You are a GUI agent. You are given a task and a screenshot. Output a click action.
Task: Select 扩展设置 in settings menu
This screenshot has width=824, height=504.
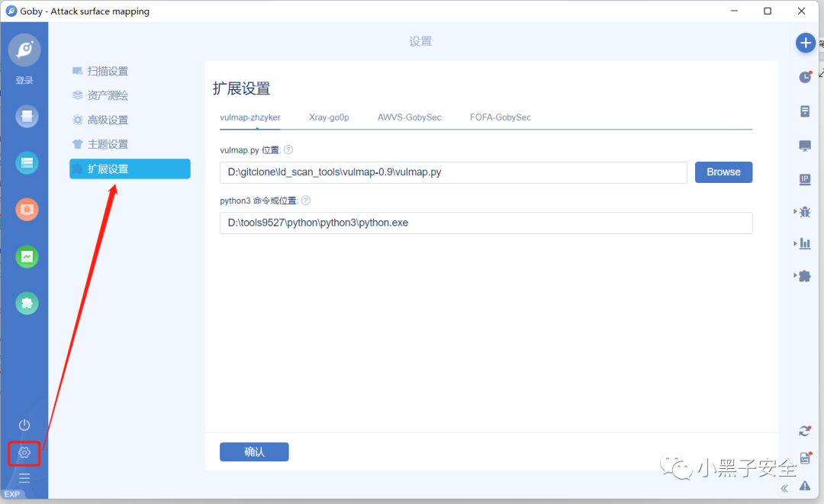130,169
